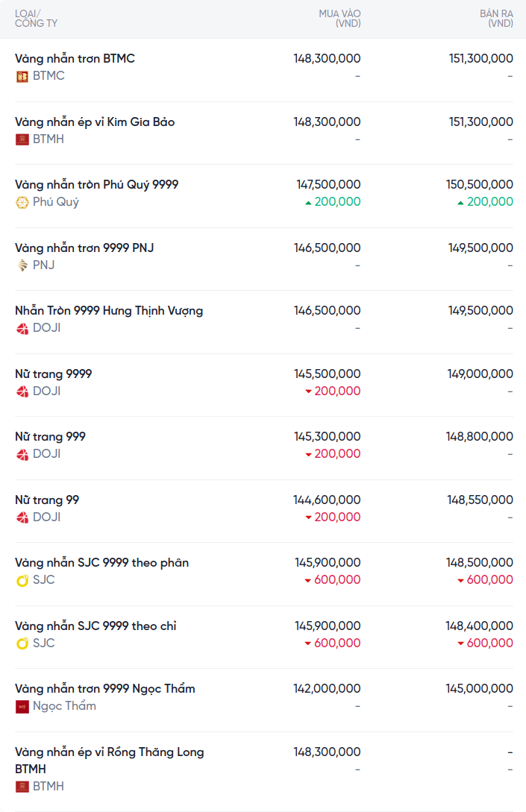526x812 pixels.
Task: Click the BÁN RA column header
Action: click(x=496, y=19)
